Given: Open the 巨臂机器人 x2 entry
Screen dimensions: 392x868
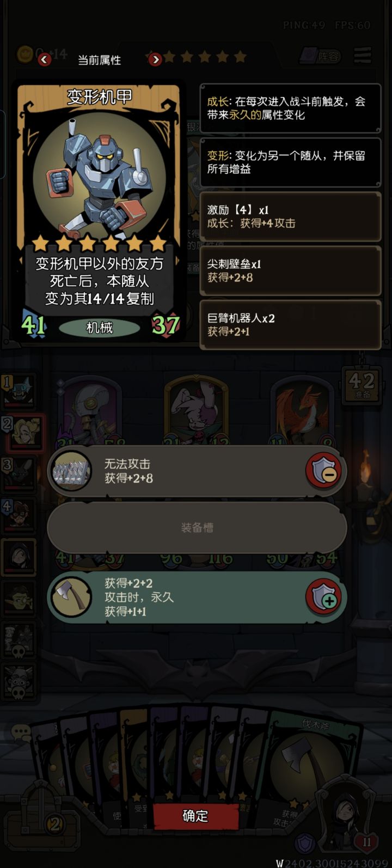Looking at the screenshot, I should click(290, 324).
